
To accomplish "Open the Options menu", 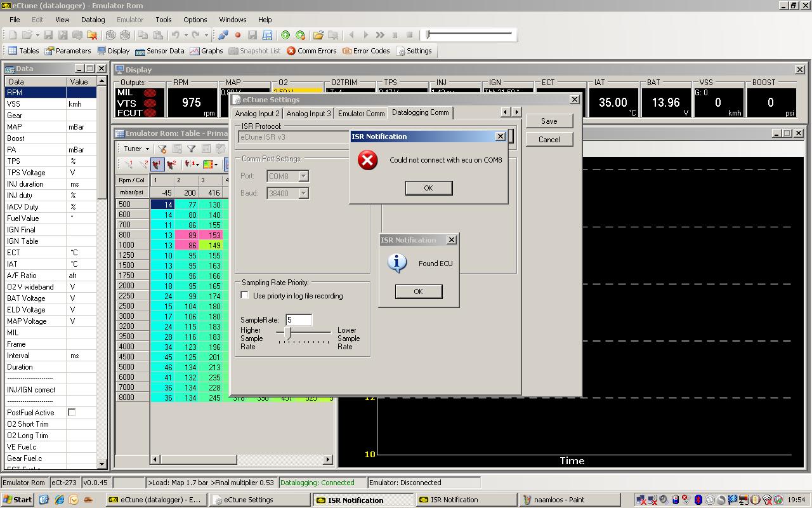I will [195, 20].
